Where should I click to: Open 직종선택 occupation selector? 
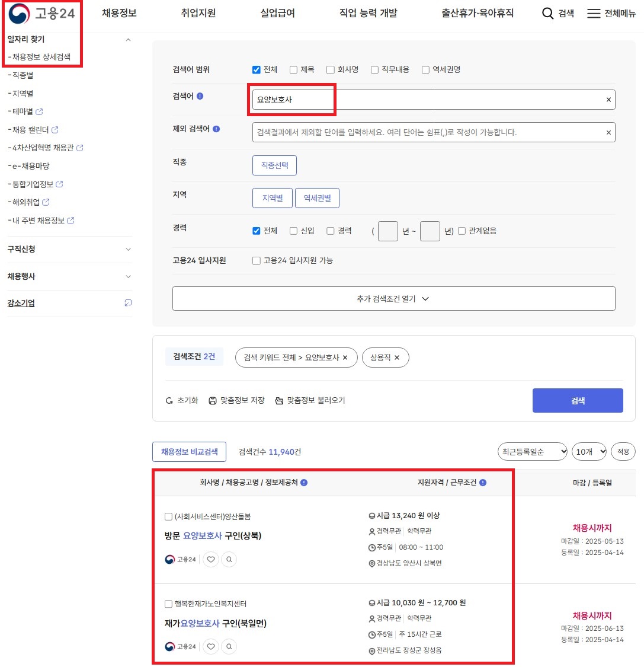pos(274,166)
